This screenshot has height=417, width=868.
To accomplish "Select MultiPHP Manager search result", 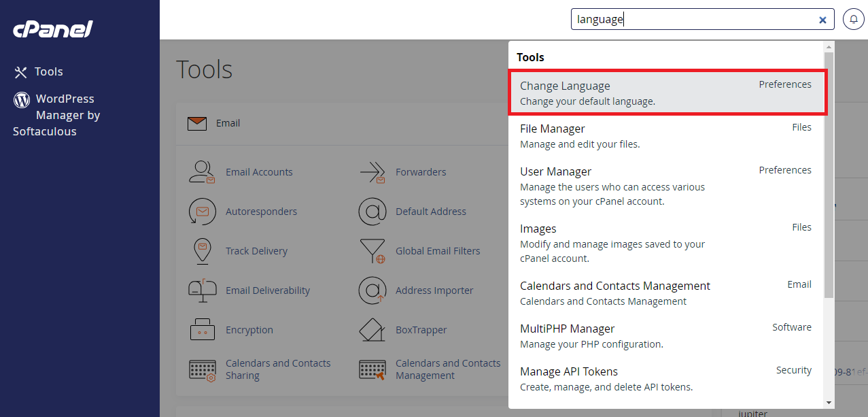I will (667, 335).
